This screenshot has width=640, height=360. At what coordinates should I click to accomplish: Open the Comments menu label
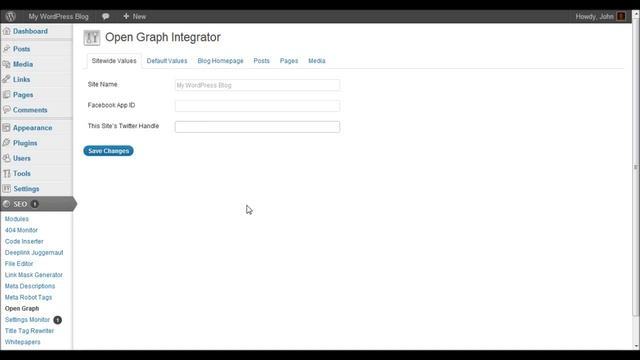(x=30, y=110)
